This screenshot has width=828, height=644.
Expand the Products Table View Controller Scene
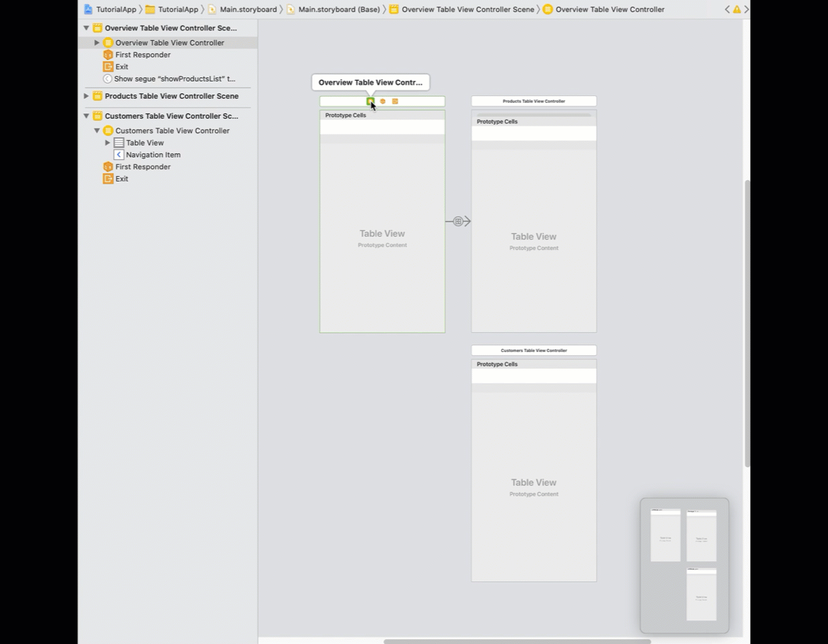pyautogui.click(x=86, y=96)
